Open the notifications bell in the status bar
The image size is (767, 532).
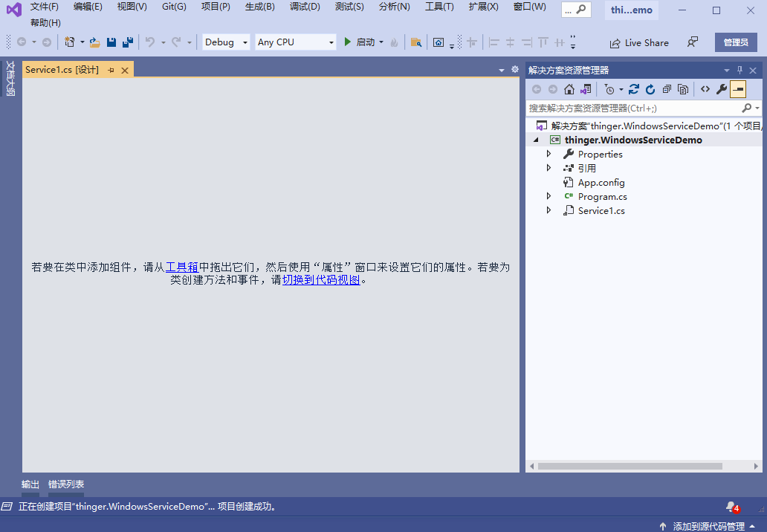(x=731, y=507)
